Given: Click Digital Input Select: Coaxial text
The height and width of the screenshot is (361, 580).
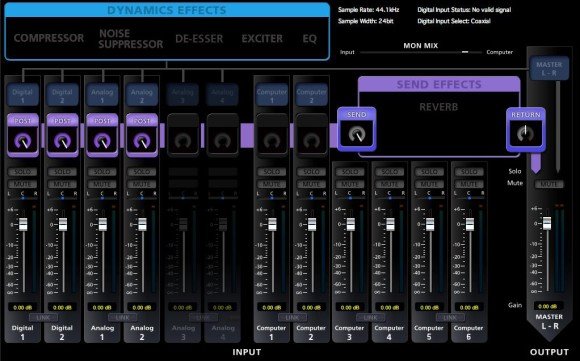Looking at the screenshot, I should (x=454, y=21).
